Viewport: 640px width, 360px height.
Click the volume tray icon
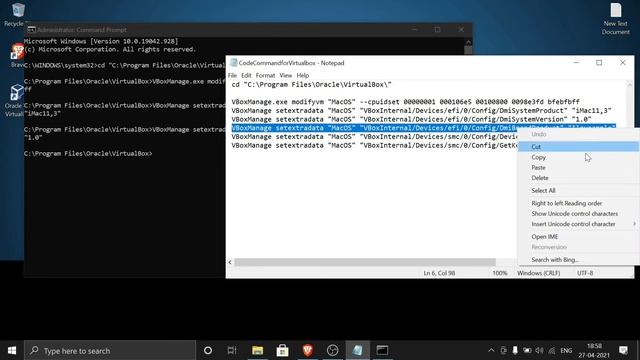click(539, 351)
